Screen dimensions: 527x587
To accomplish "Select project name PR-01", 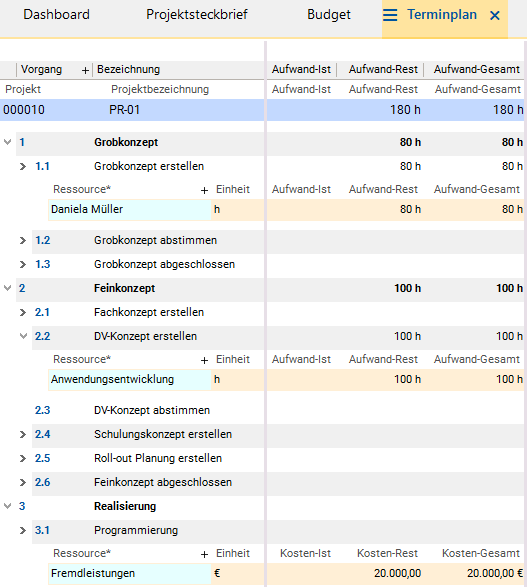I will pyautogui.click(x=124, y=110).
